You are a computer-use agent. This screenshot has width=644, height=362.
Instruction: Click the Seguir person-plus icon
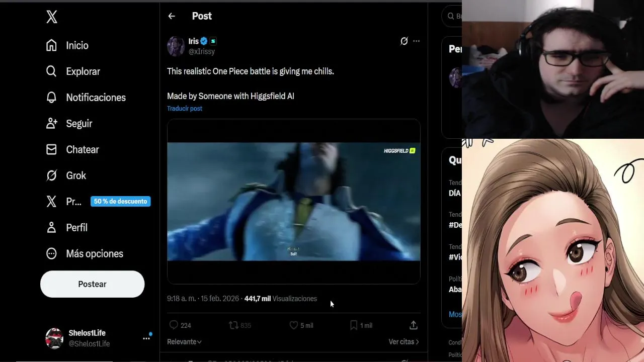(51, 124)
